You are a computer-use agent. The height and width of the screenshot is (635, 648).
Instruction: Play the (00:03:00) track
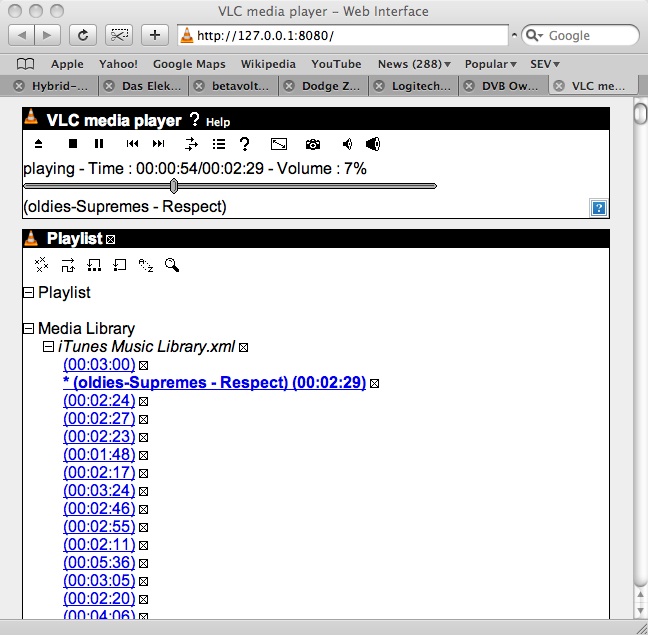click(99, 365)
